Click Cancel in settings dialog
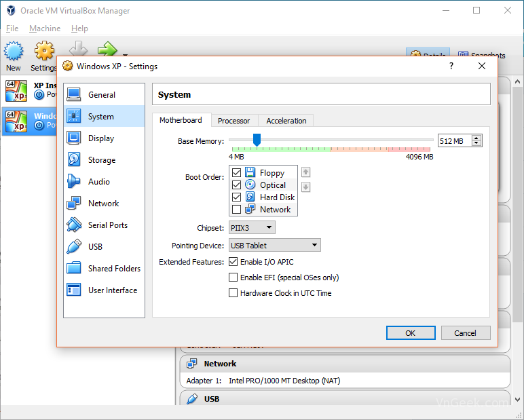 tap(466, 332)
